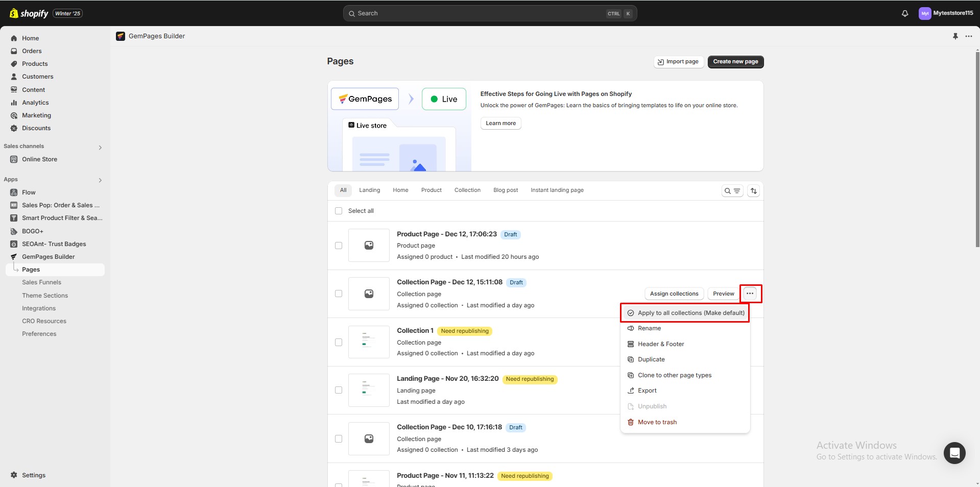Click Create new page button
This screenshot has height=487, width=980.
(x=735, y=62)
